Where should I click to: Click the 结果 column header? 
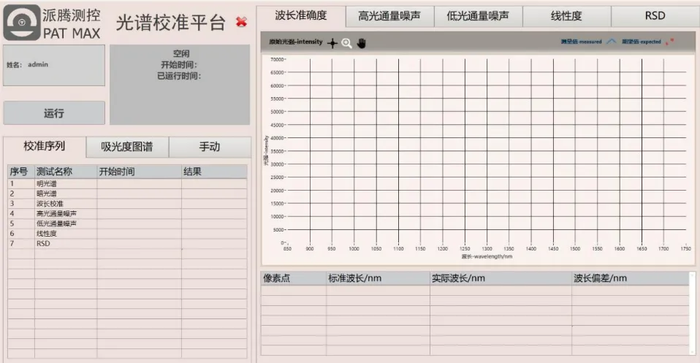(214, 171)
